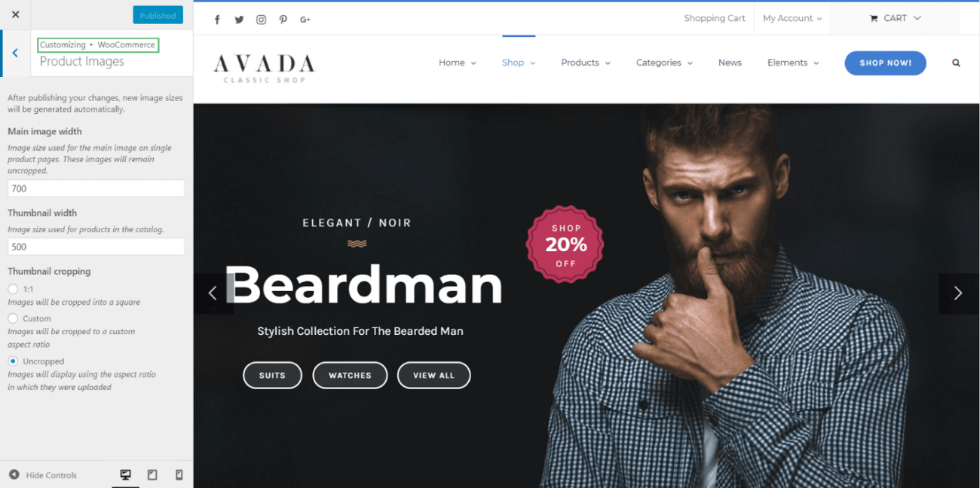Switch to mobile preview device icon
Screen dimensions: 980x488
179,474
